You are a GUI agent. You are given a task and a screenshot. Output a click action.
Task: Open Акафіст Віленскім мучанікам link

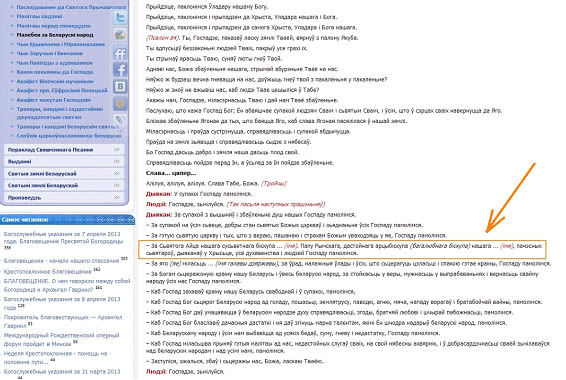click(55, 81)
